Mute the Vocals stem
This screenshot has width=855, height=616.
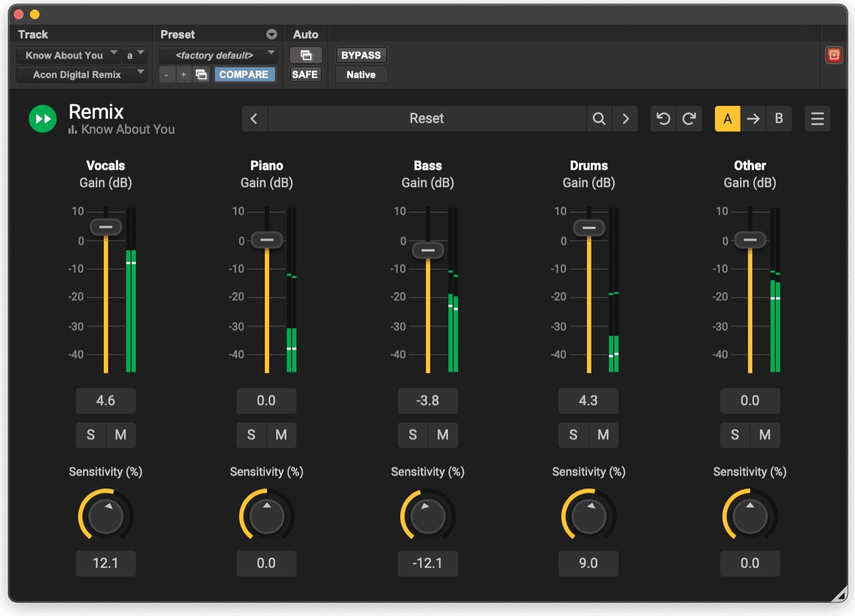(120, 435)
